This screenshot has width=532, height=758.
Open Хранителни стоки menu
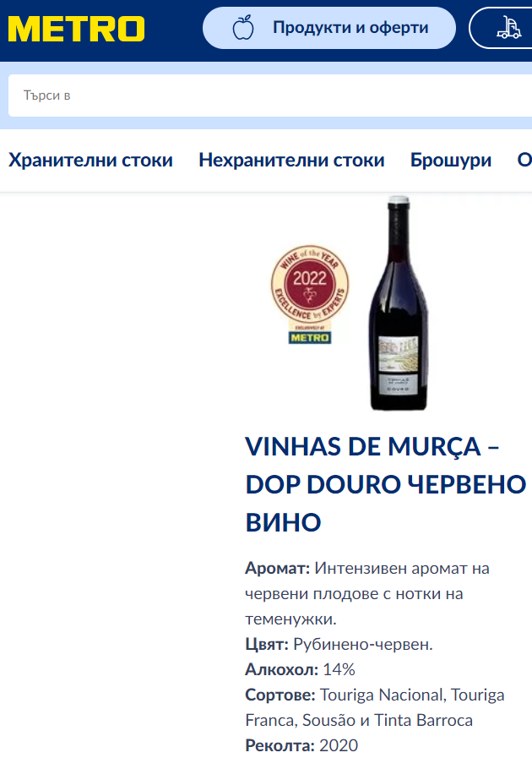pyautogui.click(x=91, y=160)
